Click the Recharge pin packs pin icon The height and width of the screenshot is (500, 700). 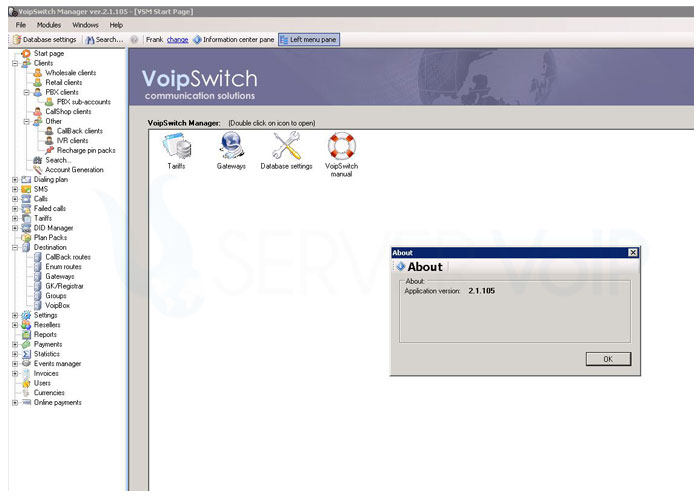point(50,150)
